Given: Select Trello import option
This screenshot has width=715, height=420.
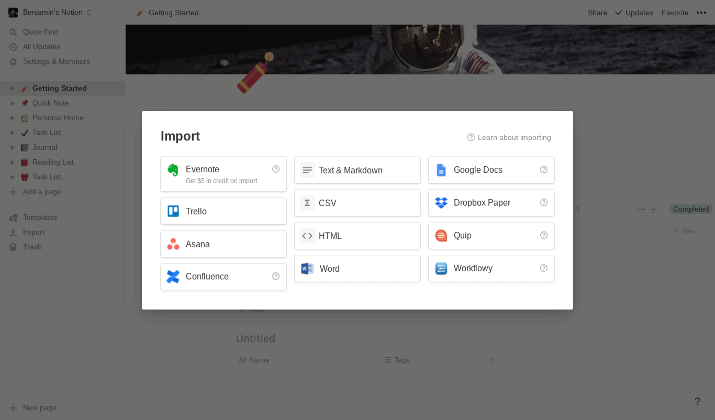Looking at the screenshot, I should click(x=223, y=211).
